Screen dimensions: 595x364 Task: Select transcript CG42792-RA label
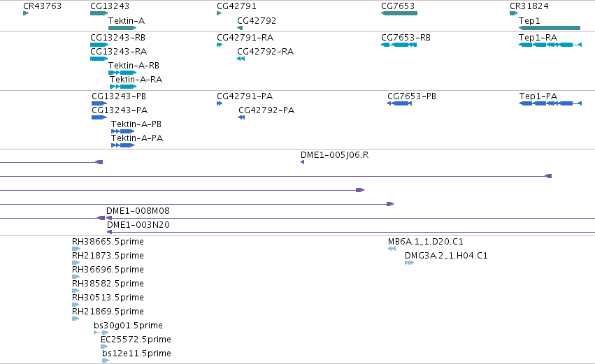[265, 52]
